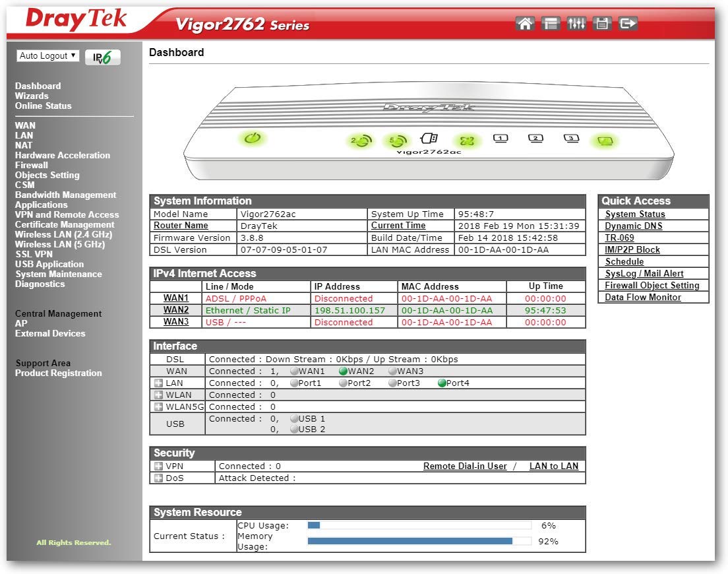728x574 pixels.
Task: Click LAN port 1 icon on router
Action: pos(501,139)
